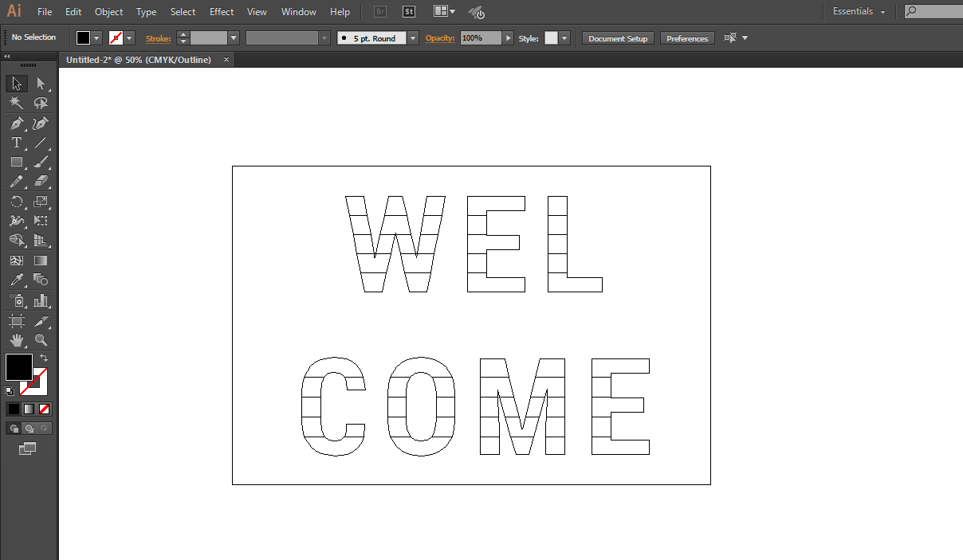
Task: Select the Curvature tool
Action: (41, 123)
